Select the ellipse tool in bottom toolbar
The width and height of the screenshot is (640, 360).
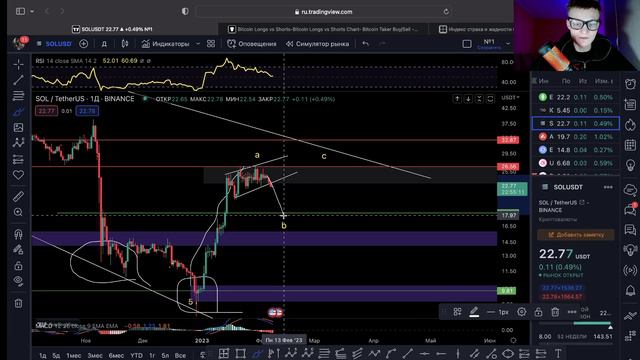(x=508, y=353)
